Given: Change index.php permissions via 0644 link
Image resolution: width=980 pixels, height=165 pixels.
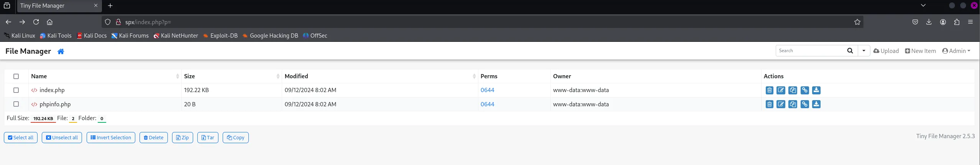Looking at the screenshot, I should (x=487, y=90).
